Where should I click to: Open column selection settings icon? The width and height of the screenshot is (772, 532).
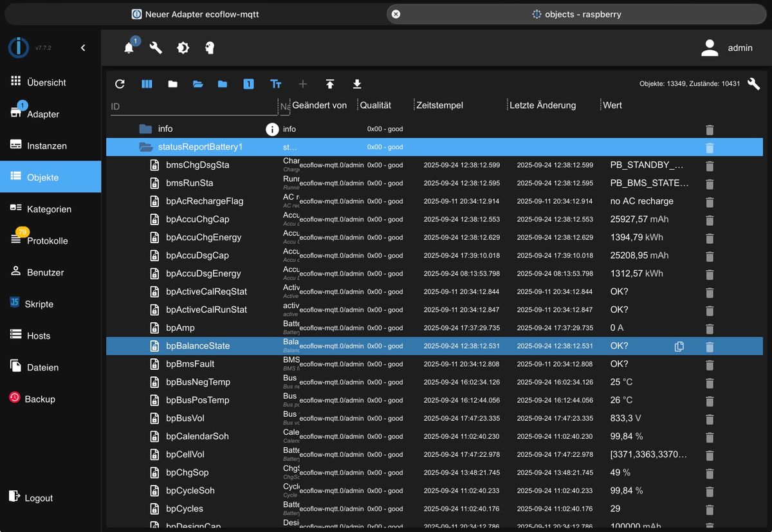click(147, 84)
